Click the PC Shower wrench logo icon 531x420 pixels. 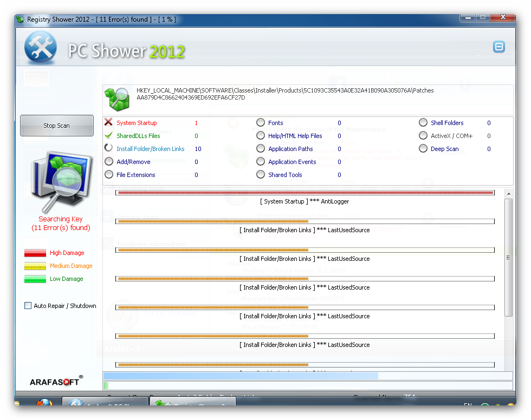[x=41, y=47]
